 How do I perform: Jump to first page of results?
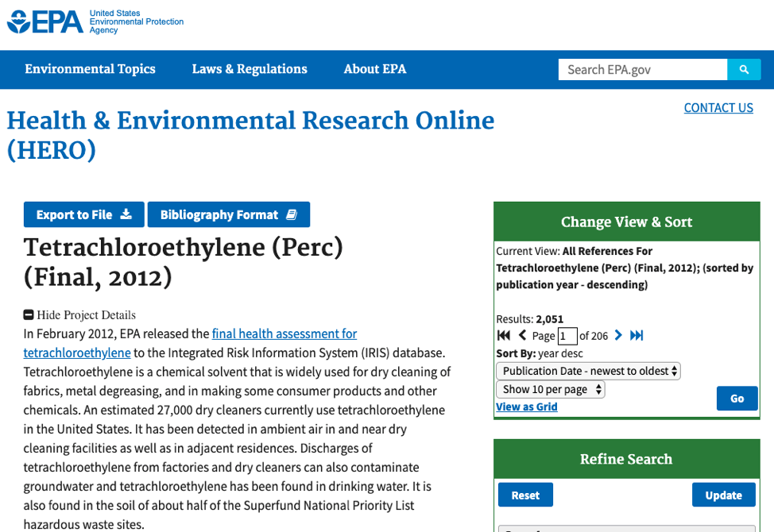(504, 336)
